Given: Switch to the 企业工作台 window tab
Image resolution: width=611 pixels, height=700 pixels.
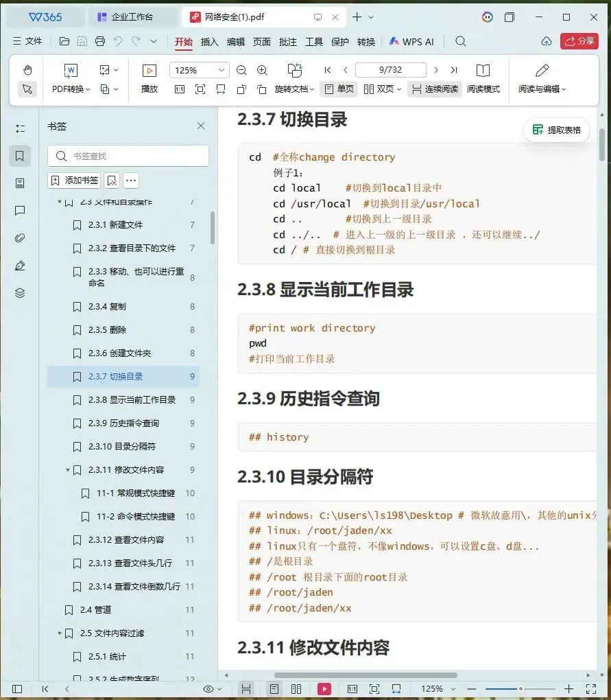Looking at the screenshot, I should (x=132, y=17).
